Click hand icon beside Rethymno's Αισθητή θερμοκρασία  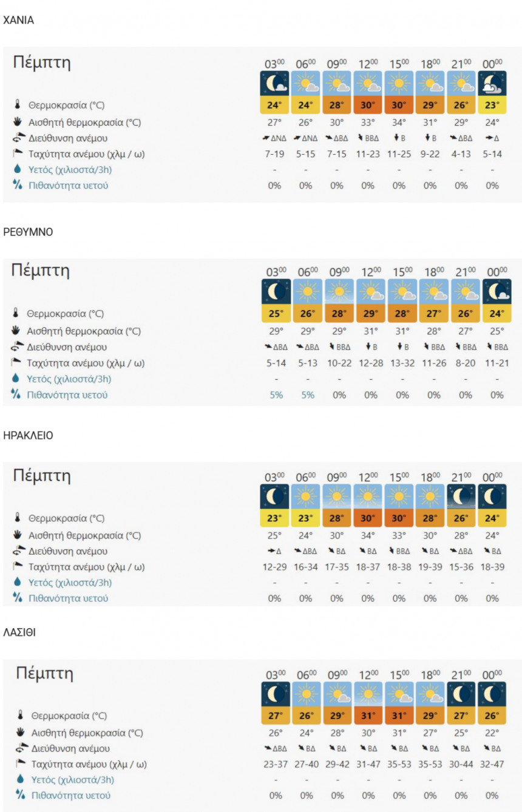click(x=17, y=331)
